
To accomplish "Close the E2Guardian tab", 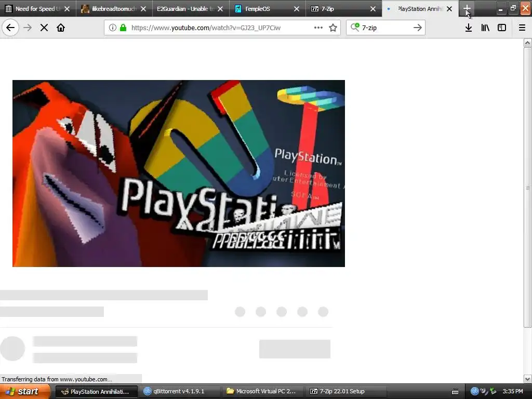I will point(220,9).
